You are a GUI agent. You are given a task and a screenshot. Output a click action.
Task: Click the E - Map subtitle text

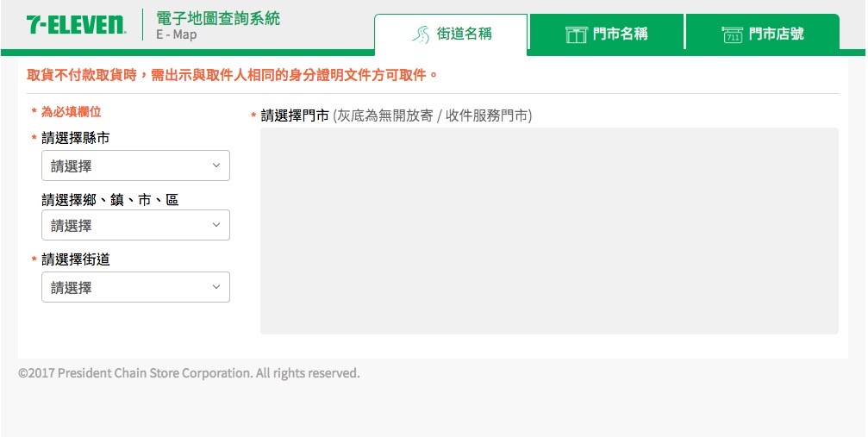click(x=177, y=34)
